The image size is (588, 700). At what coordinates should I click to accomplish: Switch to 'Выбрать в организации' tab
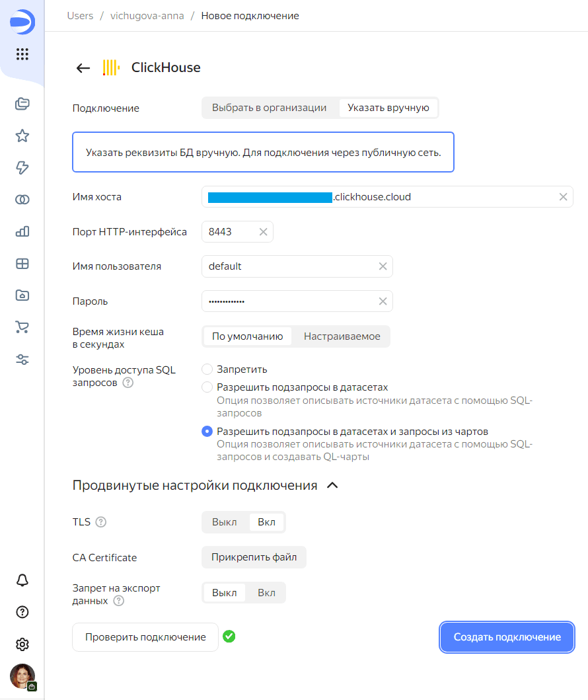coord(269,108)
